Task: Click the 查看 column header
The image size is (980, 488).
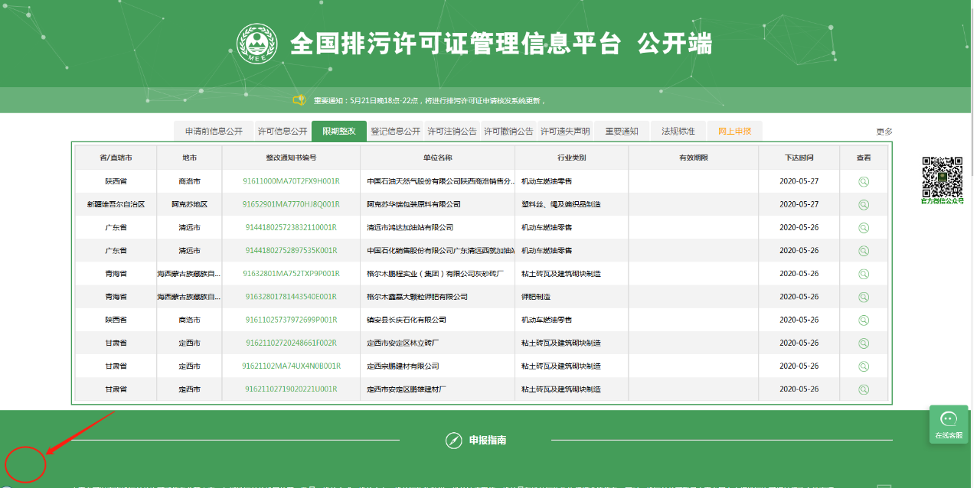Action: point(864,158)
